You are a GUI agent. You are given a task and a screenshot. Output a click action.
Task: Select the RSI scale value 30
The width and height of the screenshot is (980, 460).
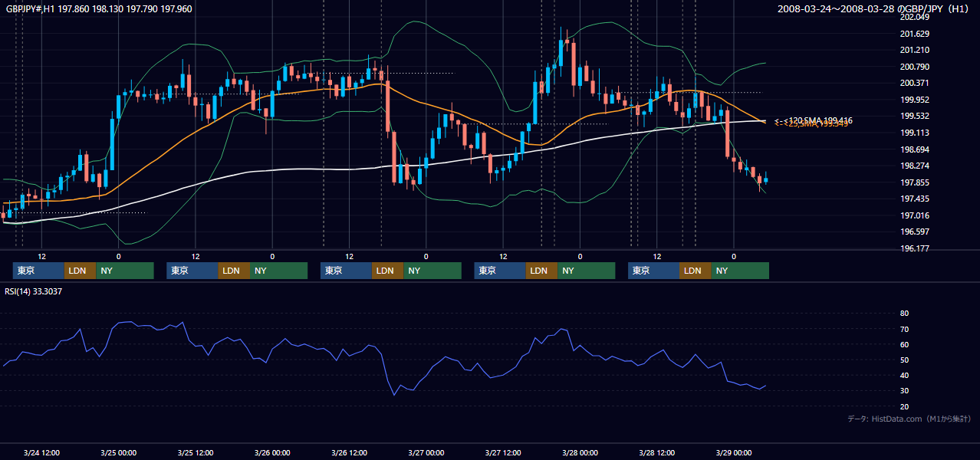905,391
